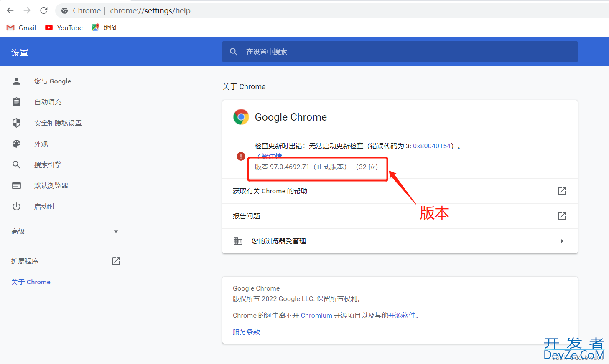Click the external link icon for 报告问题

pos(562,216)
